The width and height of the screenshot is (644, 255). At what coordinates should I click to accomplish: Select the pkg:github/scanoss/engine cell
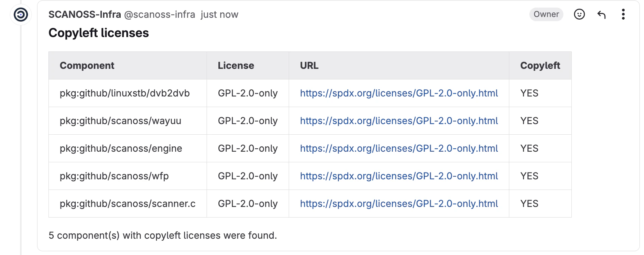coord(128,148)
